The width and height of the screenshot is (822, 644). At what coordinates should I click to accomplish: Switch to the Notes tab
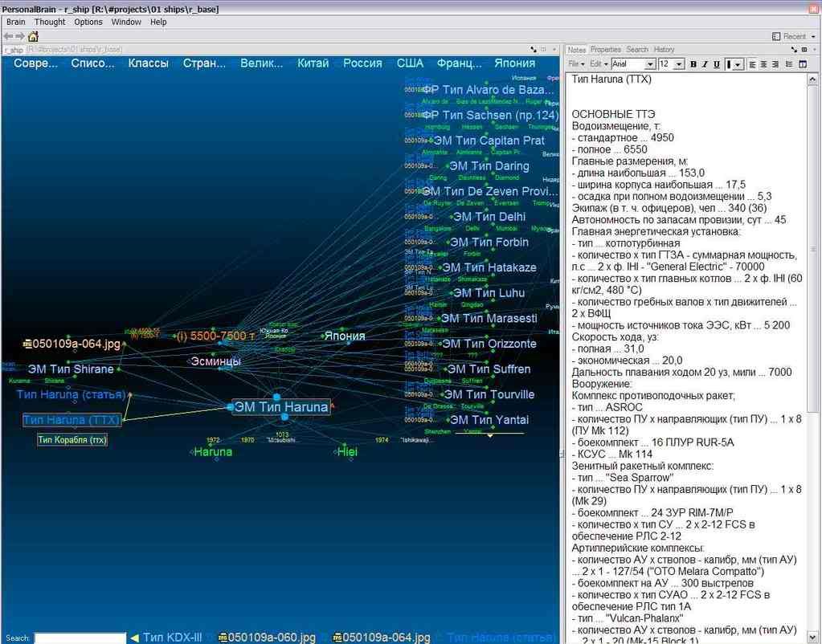coord(576,49)
